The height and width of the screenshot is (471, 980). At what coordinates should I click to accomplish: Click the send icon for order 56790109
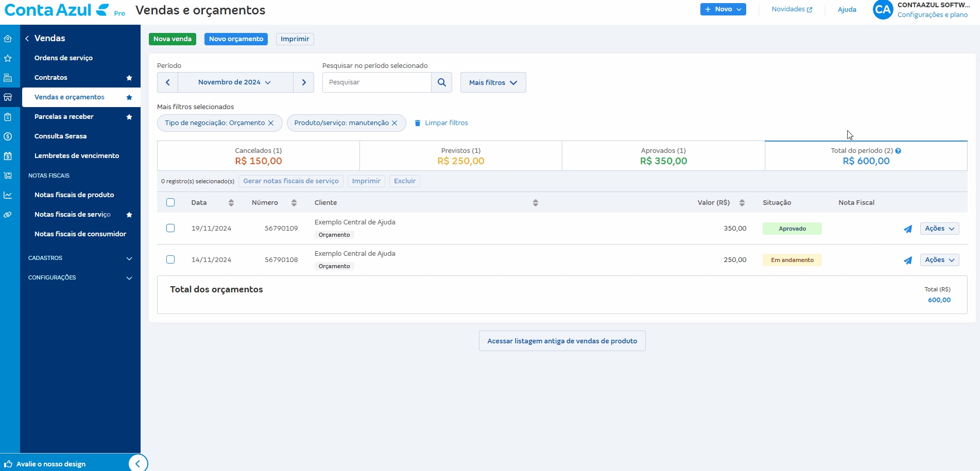click(907, 229)
